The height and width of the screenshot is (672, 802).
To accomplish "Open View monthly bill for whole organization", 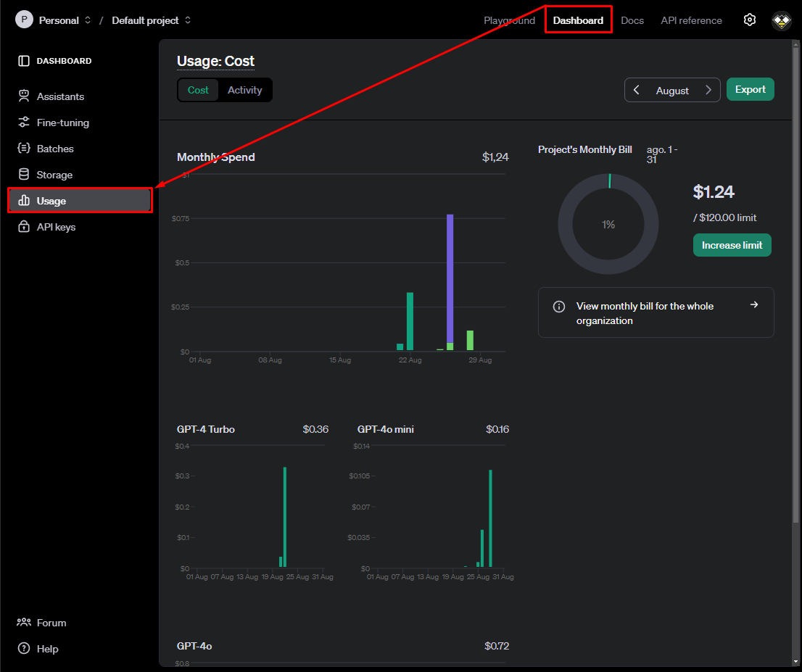I will [656, 312].
